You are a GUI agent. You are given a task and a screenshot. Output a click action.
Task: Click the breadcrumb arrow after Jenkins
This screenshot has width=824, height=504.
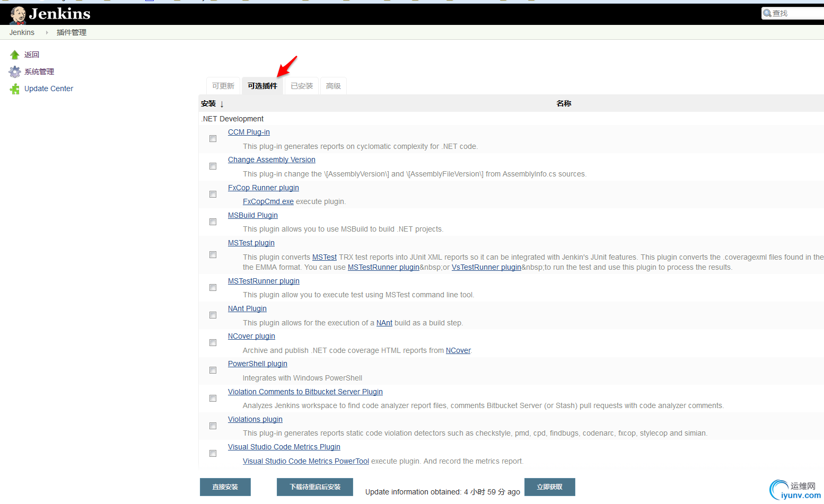(47, 32)
